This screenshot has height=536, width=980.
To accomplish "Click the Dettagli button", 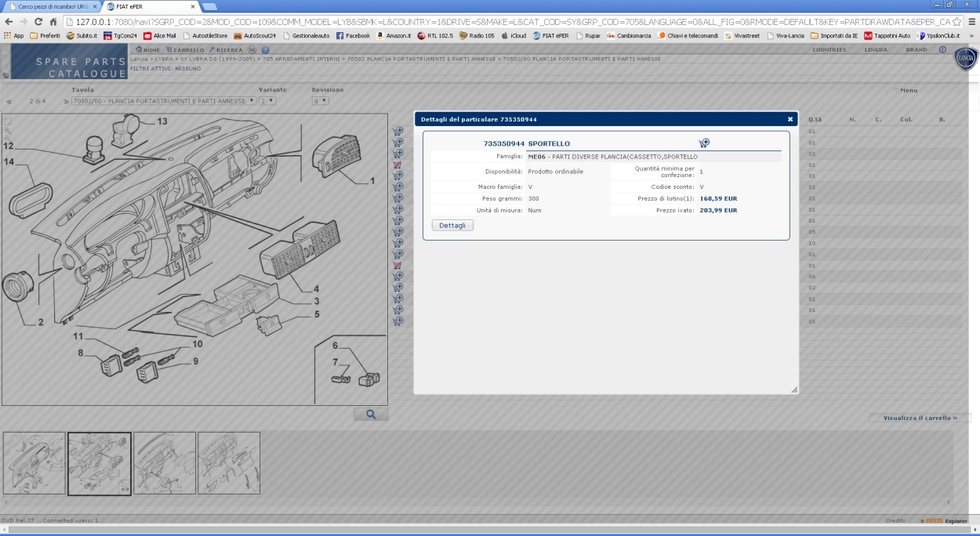I will (x=452, y=225).
